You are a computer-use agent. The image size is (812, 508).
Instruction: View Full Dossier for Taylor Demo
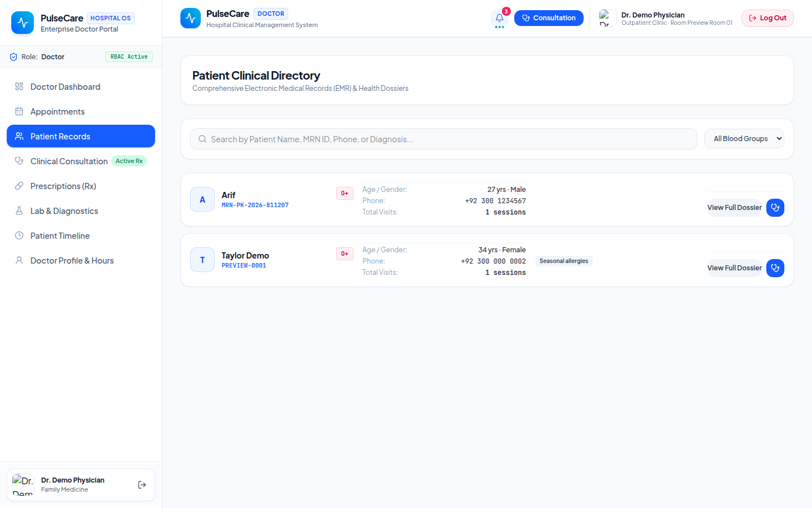coord(735,268)
